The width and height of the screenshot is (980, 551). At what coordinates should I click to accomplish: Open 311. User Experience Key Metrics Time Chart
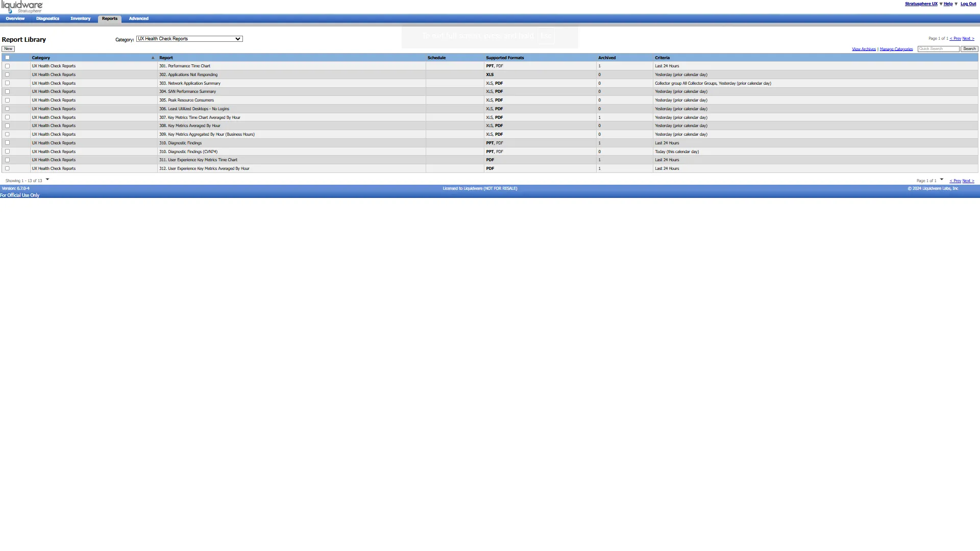coord(198,160)
